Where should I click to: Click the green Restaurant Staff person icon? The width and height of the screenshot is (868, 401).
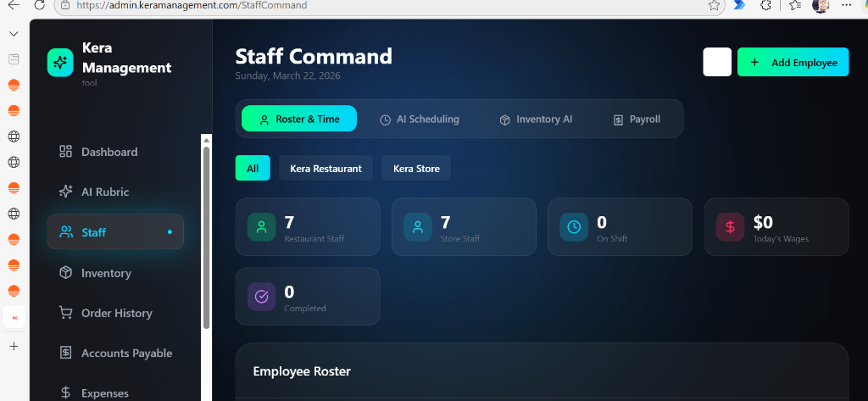pyautogui.click(x=261, y=227)
